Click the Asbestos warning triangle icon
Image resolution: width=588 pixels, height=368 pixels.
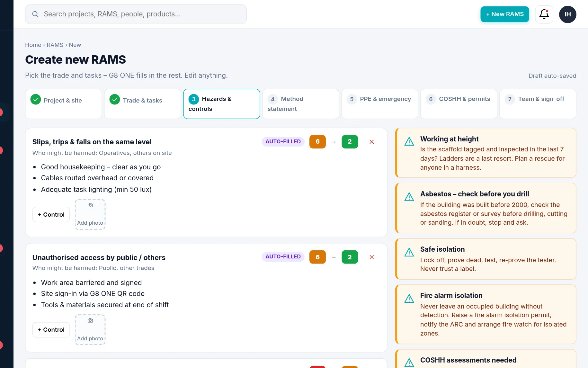409,197
